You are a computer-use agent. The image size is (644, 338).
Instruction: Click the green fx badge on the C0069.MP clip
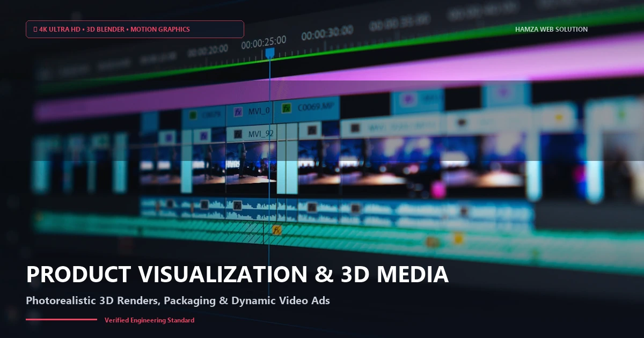(287, 108)
